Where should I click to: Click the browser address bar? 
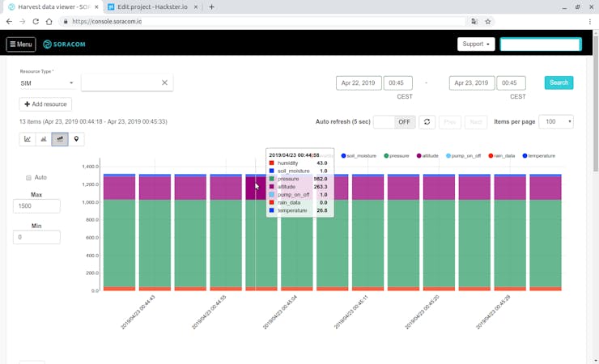coord(264,21)
